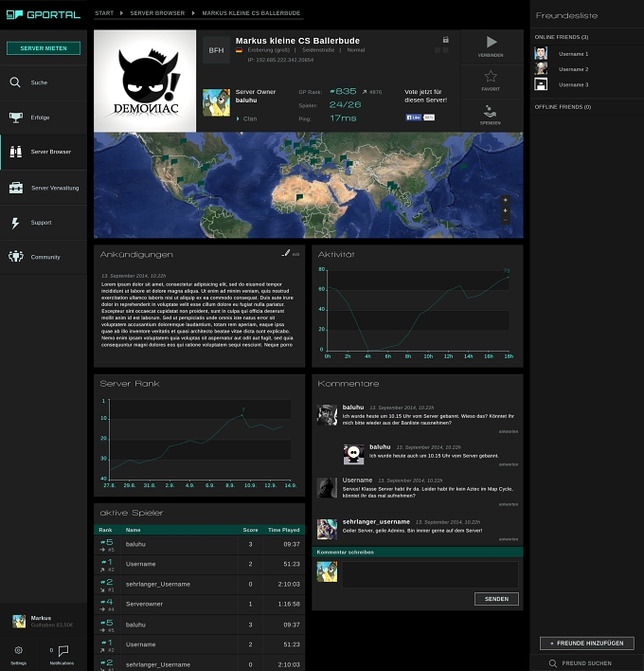This screenshot has height=671, width=644.
Task: Open the Community people icon
Action: 16,256
